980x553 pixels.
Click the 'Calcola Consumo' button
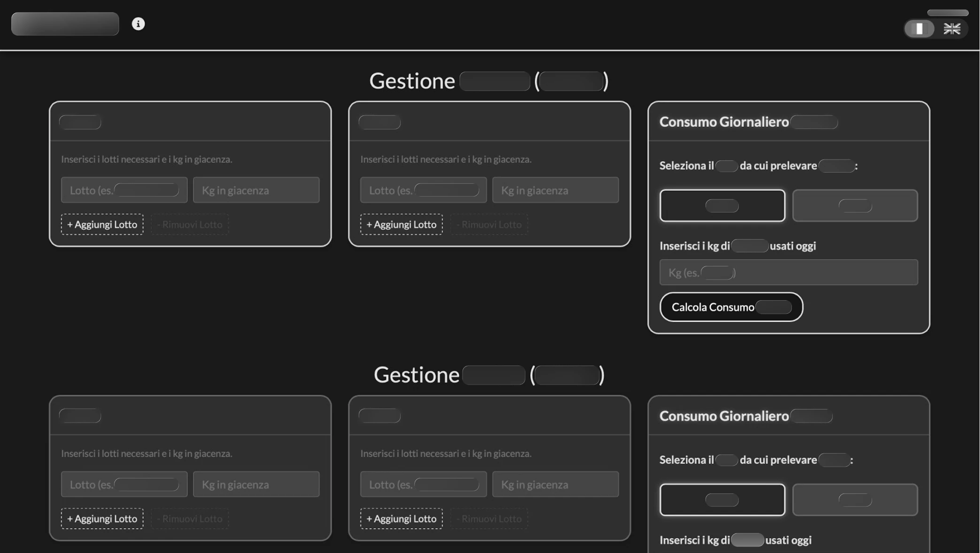(730, 307)
